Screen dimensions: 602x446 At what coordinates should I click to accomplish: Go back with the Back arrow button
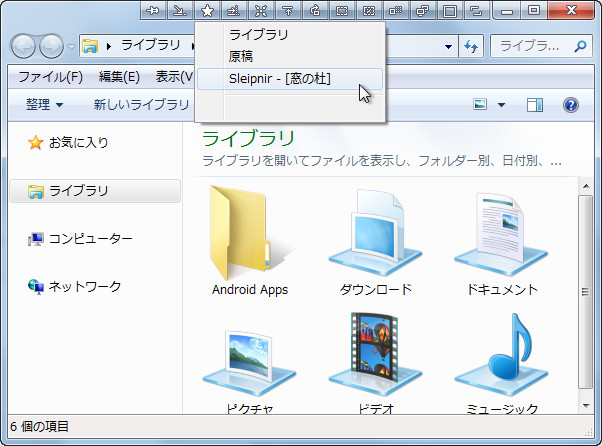(23, 46)
